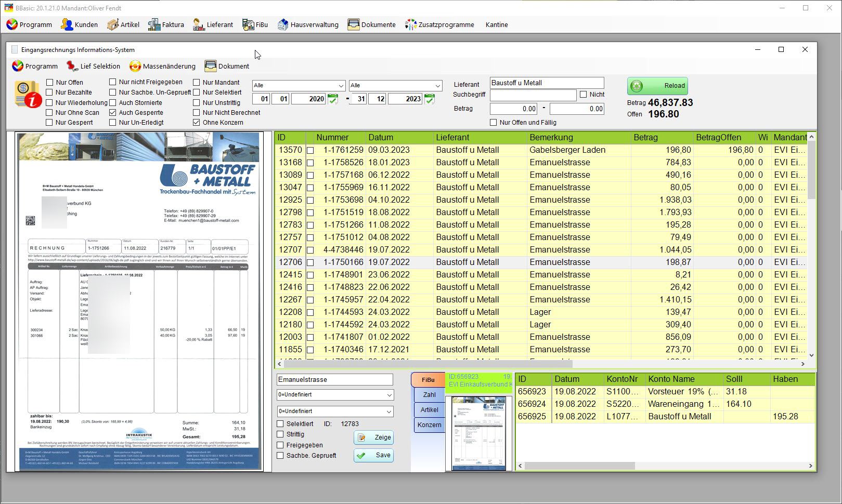Switch to the Zahl tab
This screenshot has height=504, width=842.
(x=429, y=395)
